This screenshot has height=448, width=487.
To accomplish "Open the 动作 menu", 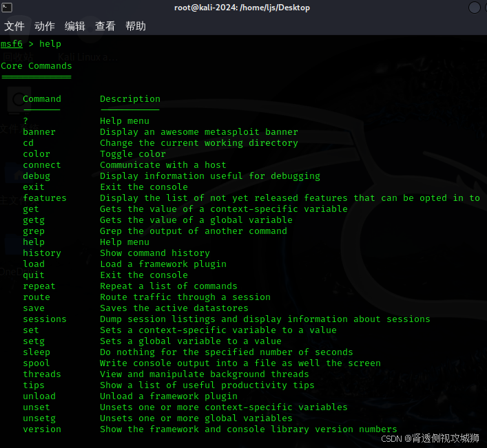I will 45,26.
